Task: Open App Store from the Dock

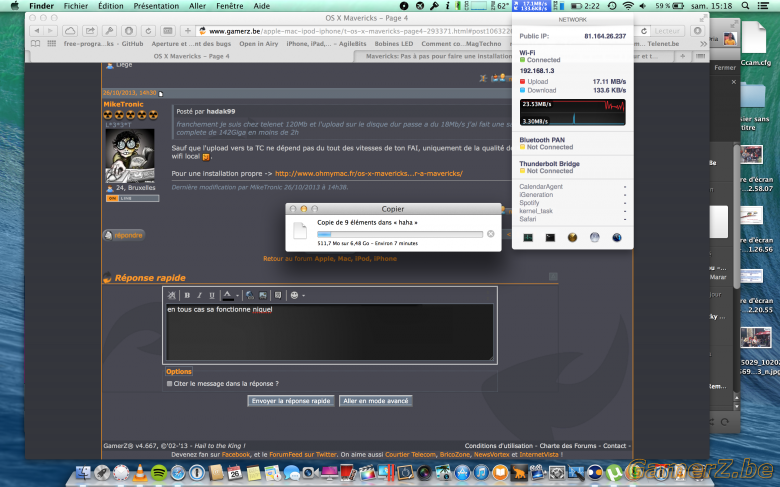Action: click(x=462, y=473)
